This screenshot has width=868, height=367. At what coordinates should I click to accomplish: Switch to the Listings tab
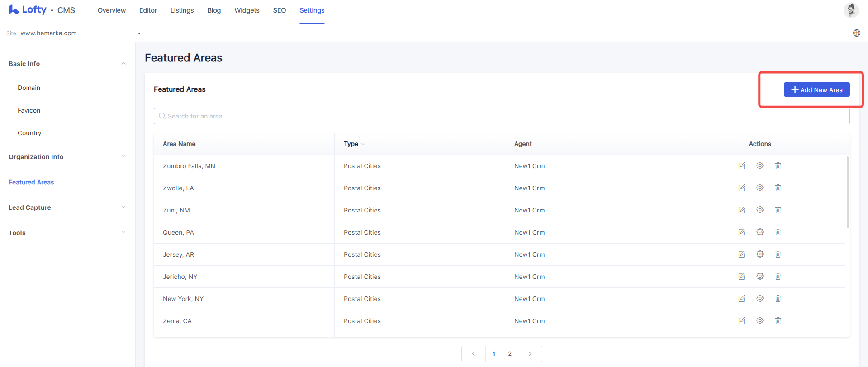click(182, 10)
